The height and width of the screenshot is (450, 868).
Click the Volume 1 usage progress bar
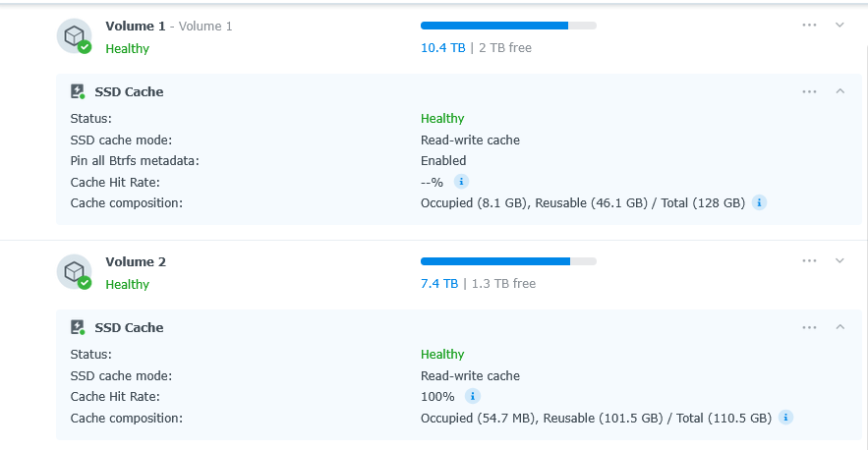pos(508,26)
